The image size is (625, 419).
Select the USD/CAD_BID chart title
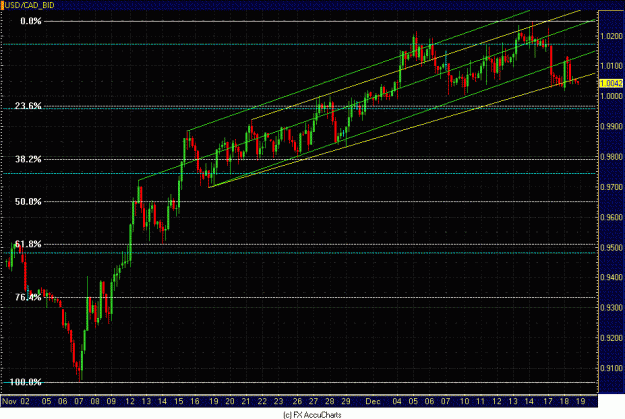(x=29, y=5)
